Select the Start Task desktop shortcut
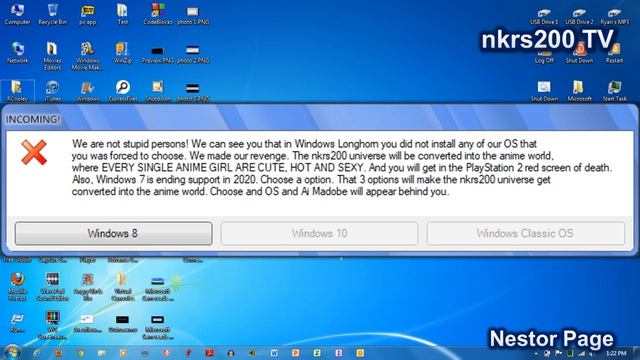The height and width of the screenshot is (360, 640). [x=615, y=91]
